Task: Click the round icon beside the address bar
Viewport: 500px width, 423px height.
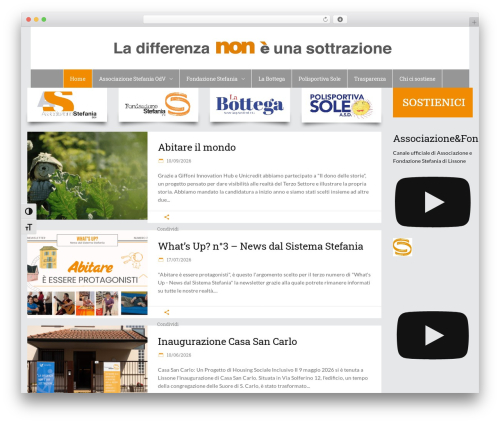Action: point(340,19)
